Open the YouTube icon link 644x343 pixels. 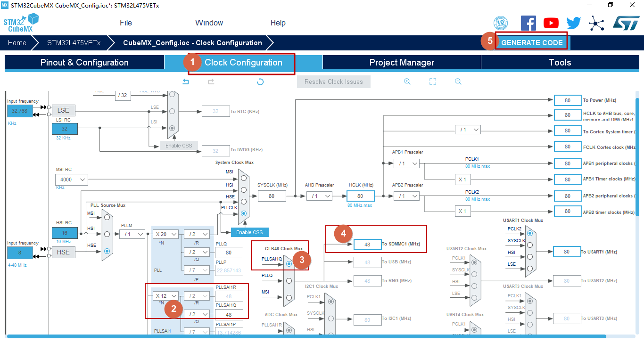tap(551, 23)
